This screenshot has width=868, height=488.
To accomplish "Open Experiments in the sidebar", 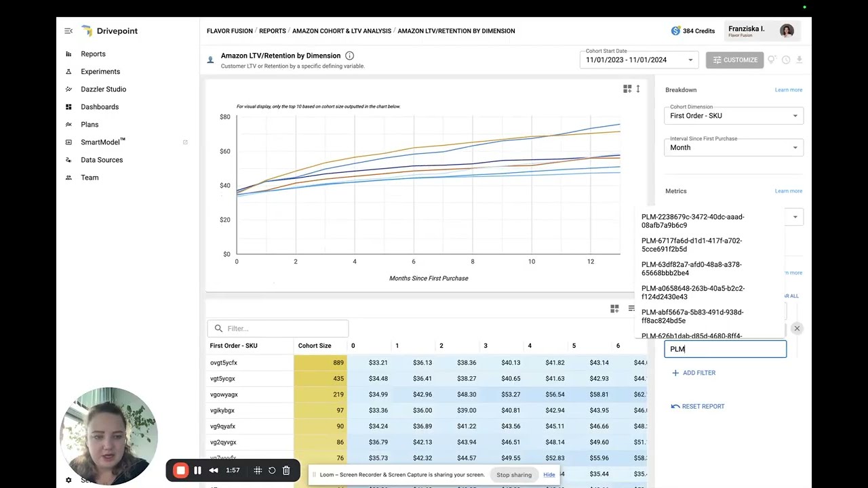I will pos(100,72).
